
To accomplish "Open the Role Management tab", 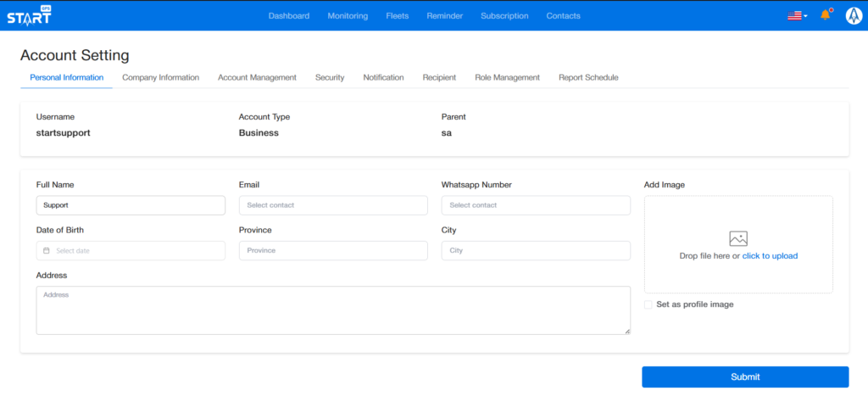I will click(507, 77).
